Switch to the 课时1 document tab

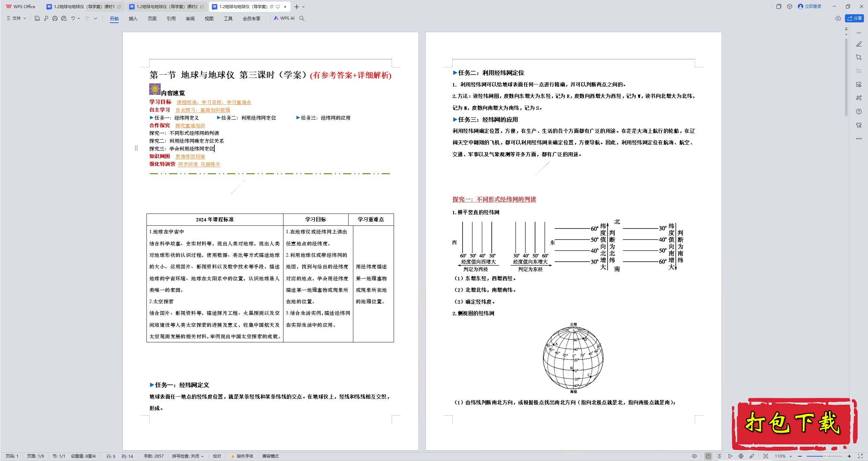click(84, 7)
